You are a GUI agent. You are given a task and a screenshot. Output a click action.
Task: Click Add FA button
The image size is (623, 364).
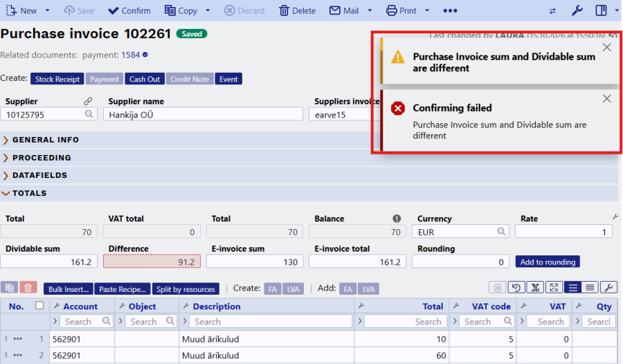(347, 289)
